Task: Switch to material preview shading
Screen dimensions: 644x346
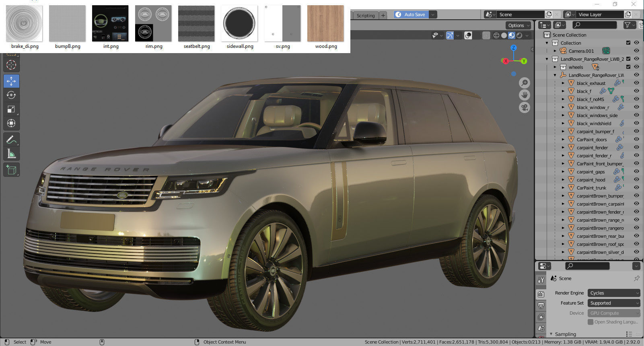Action: coord(512,35)
